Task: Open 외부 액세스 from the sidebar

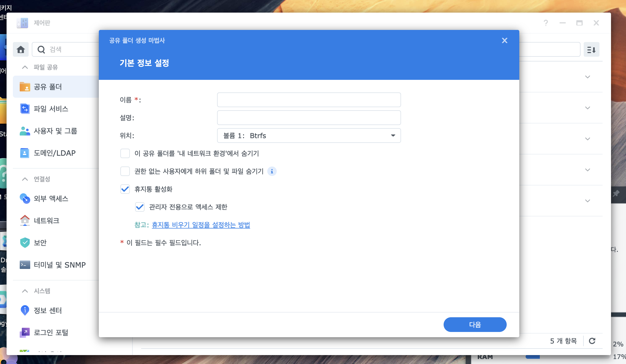Action: 51,199
